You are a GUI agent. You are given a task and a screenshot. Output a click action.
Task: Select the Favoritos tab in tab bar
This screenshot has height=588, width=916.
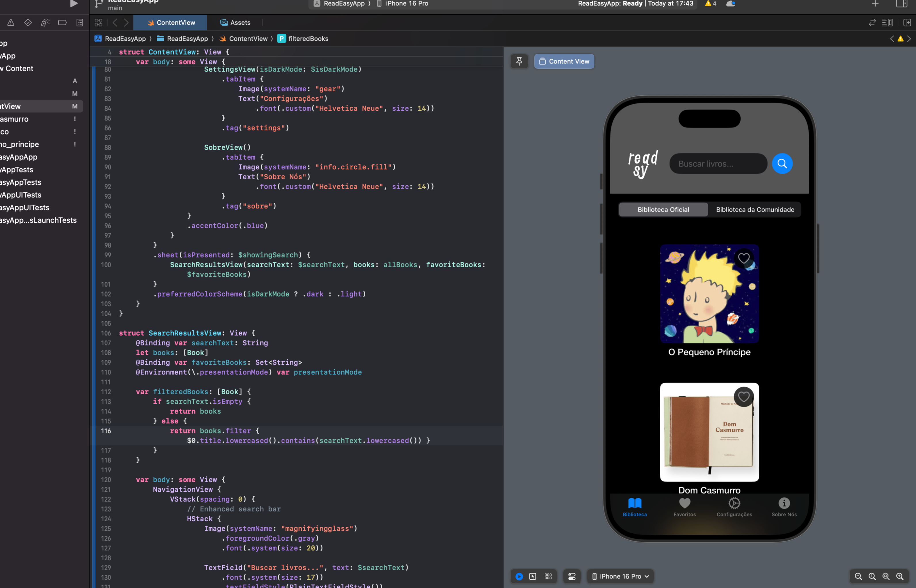pyautogui.click(x=684, y=507)
